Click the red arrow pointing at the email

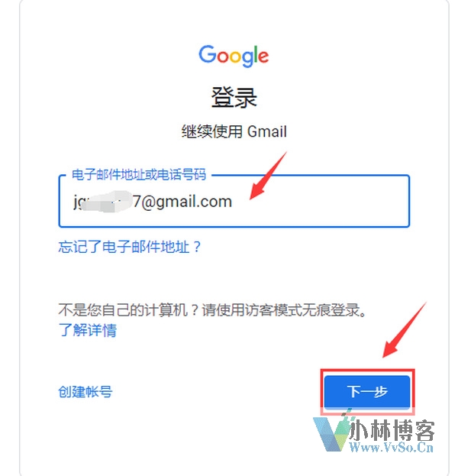268,176
